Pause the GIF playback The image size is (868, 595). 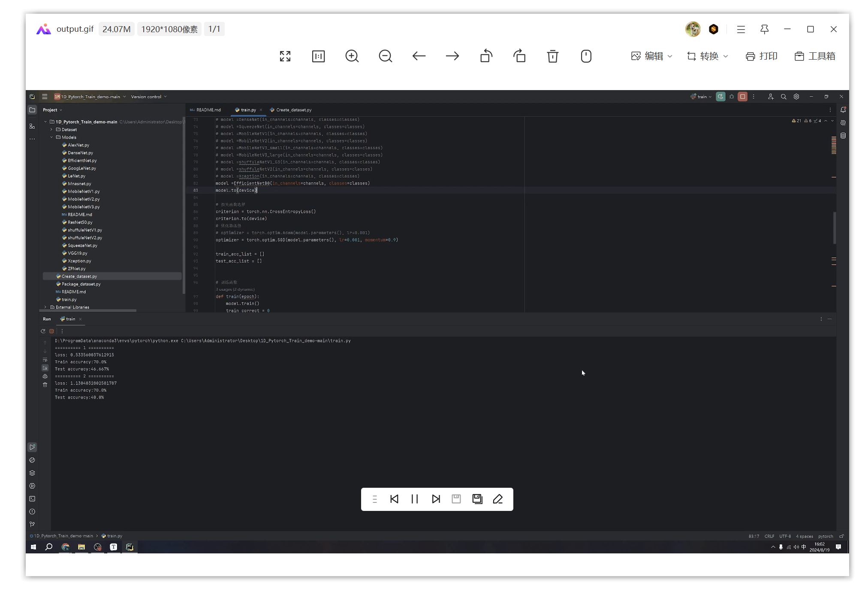(415, 499)
